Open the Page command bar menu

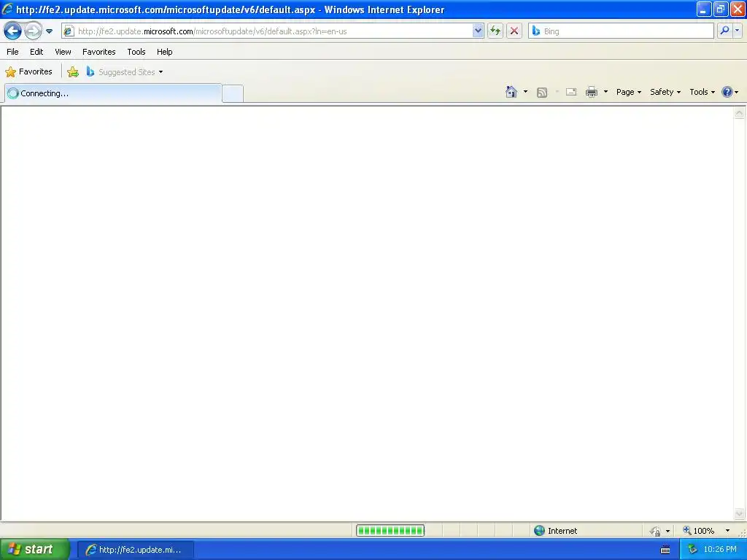coord(629,92)
